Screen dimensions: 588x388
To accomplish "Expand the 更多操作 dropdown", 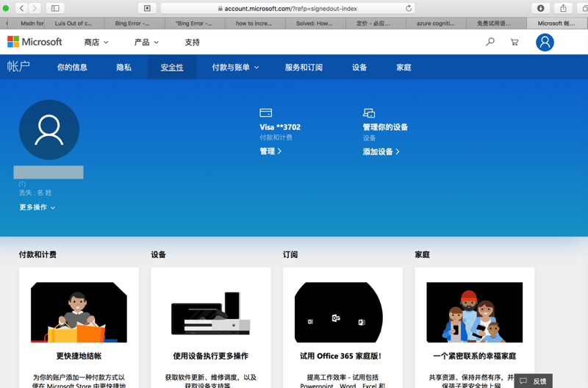I will [37, 207].
